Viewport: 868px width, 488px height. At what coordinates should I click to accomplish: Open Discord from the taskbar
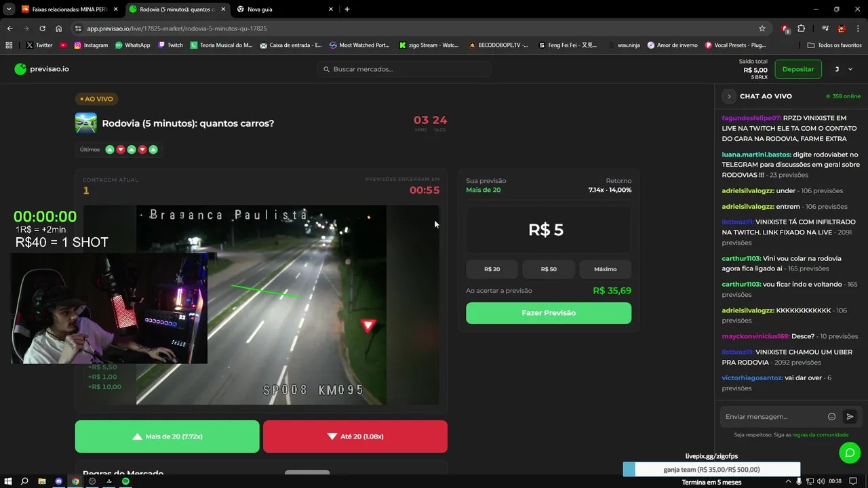point(59,481)
